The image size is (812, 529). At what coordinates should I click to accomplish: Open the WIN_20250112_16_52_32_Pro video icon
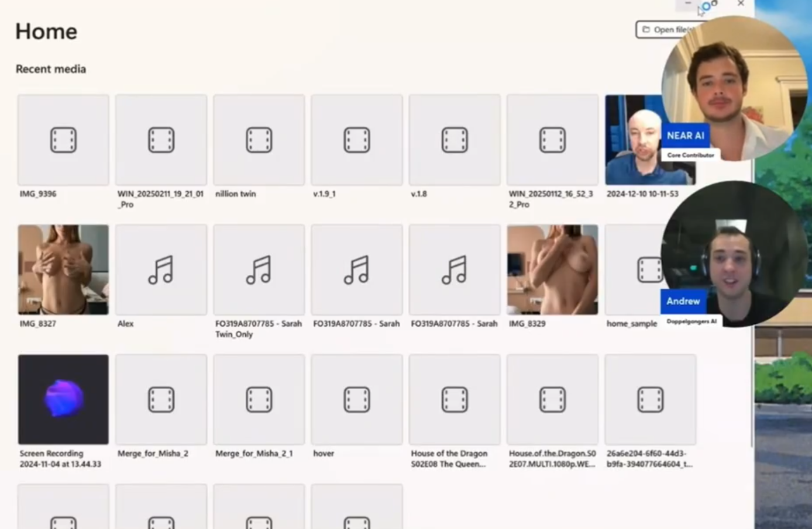click(x=552, y=140)
